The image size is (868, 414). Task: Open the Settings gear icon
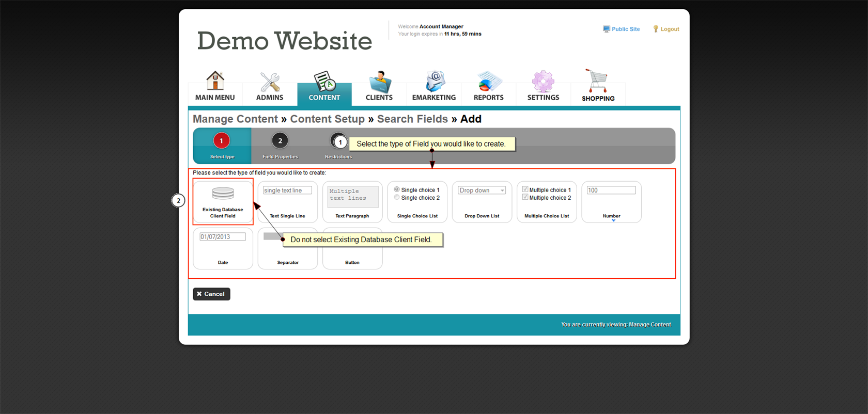(x=543, y=82)
